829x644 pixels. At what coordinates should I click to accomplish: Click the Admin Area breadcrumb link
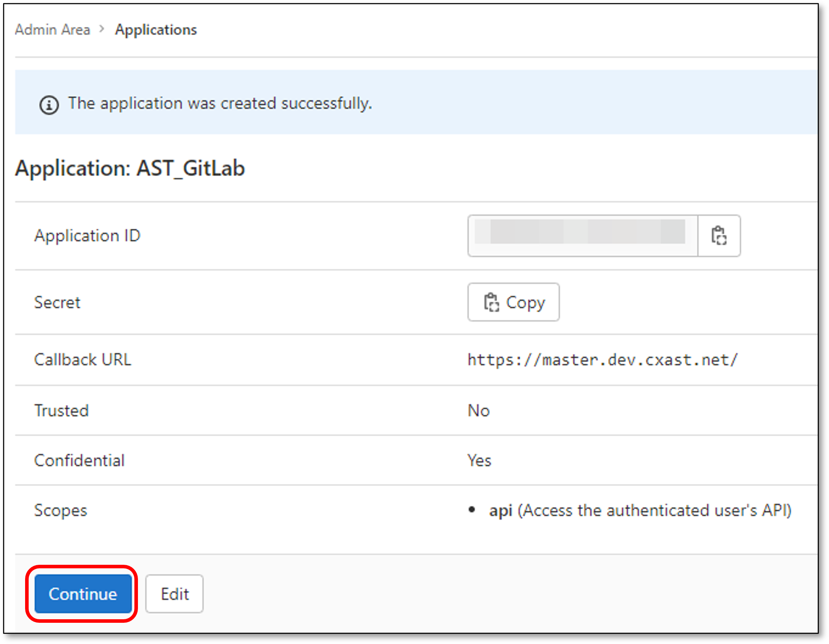52,30
